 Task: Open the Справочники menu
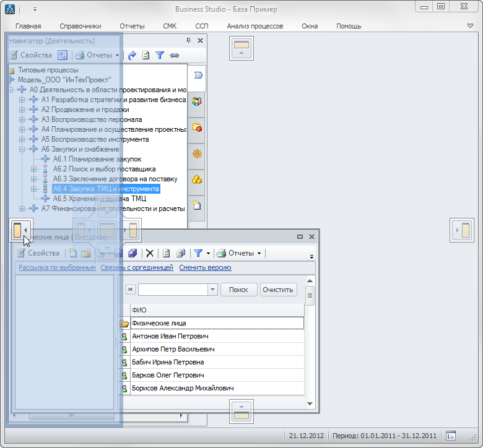(x=80, y=26)
